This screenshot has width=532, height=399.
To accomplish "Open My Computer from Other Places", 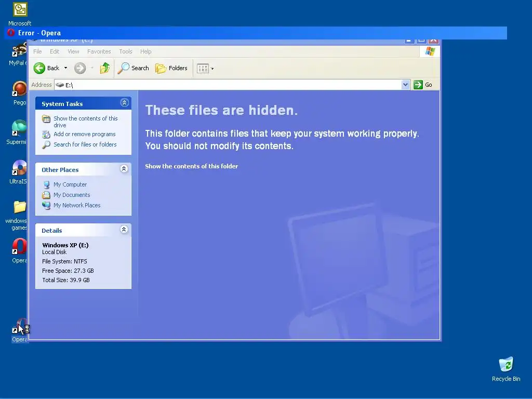I will click(x=70, y=184).
